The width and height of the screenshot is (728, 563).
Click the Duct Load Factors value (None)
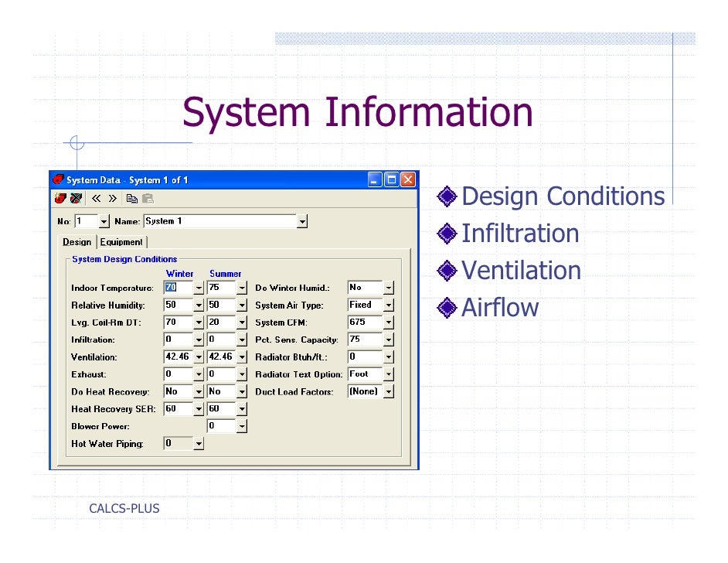click(x=366, y=391)
